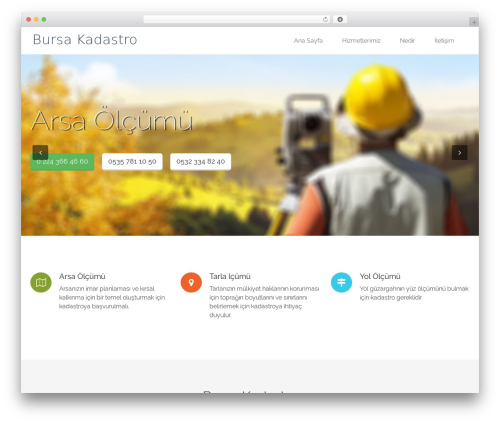The width and height of the screenshot is (500, 423).
Task: Click the surveyor hero slide image
Action: pyautogui.click(x=250, y=145)
